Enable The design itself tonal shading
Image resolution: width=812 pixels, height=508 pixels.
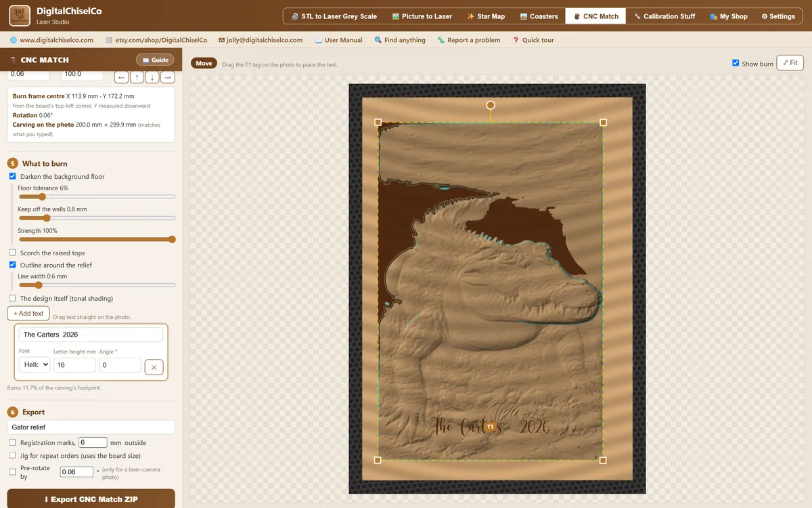click(13, 298)
